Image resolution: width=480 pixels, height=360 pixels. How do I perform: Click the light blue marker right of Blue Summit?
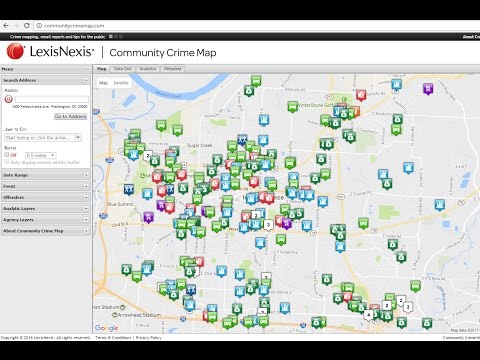point(147,194)
